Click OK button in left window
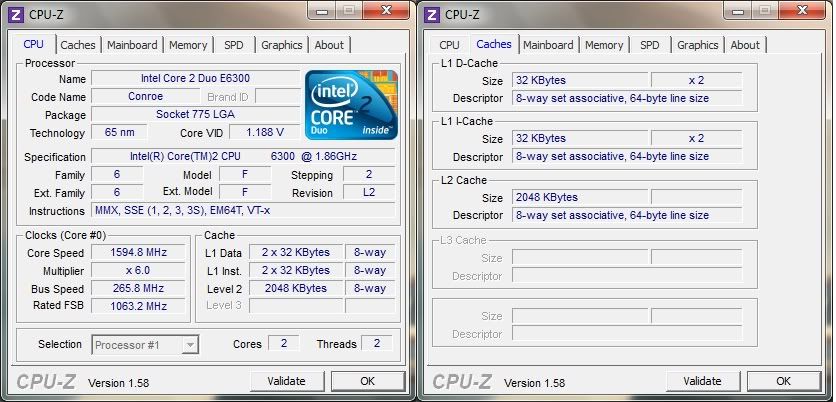The height and width of the screenshot is (402, 836). click(367, 381)
